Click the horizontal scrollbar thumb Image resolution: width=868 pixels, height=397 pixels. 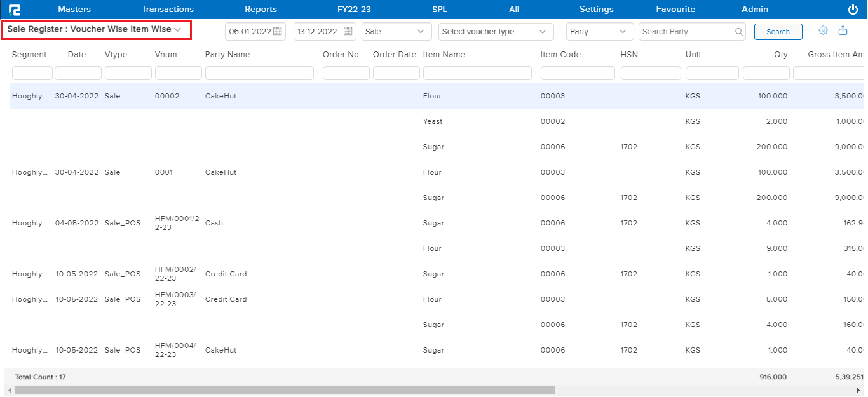[x=285, y=390]
